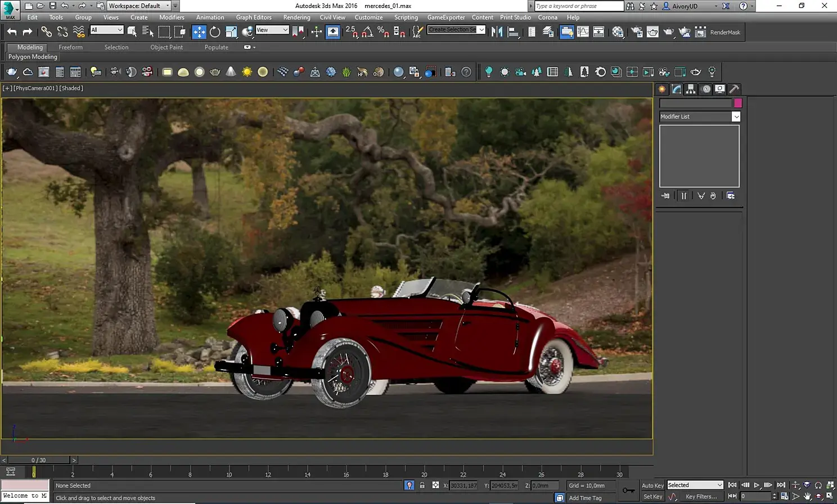This screenshot has height=504, width=837.
Task: Click the Pan View hand icon
Action: (807, 496)
